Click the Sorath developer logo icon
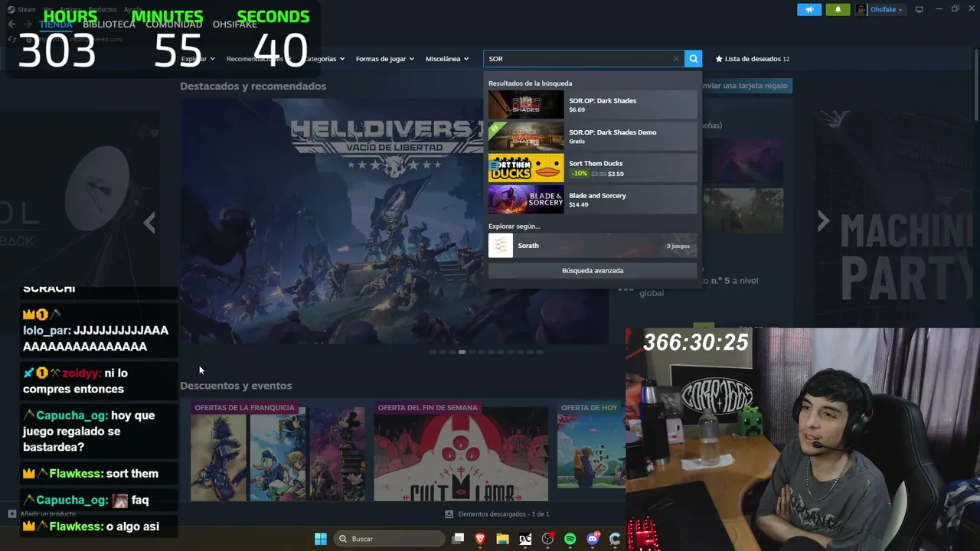 [x=501, y=246]
